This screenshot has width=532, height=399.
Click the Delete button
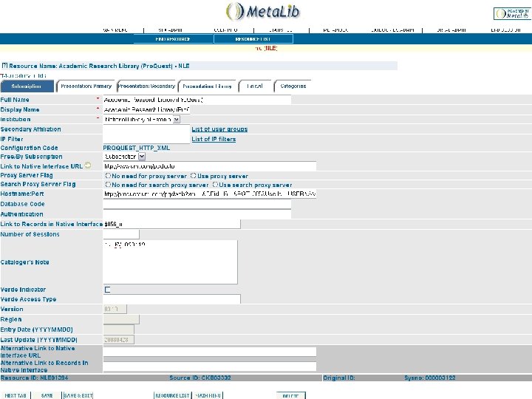[291, 395]
